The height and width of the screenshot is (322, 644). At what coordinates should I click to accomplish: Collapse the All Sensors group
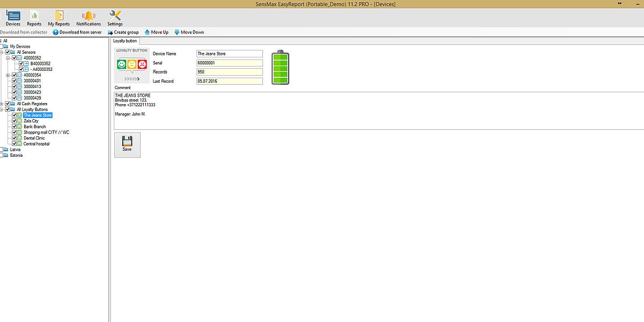click(2, 52)
